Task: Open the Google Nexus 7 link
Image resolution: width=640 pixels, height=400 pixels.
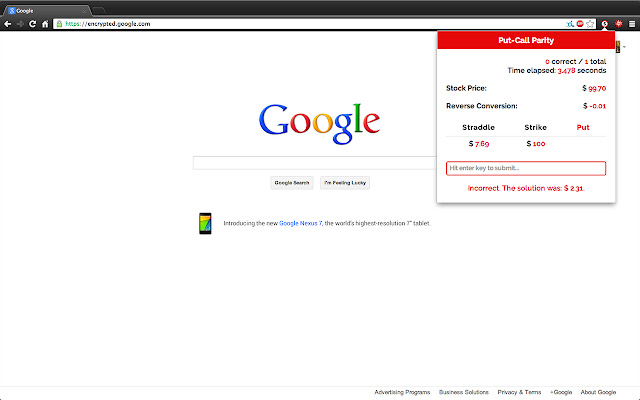Action: coord(300,223)
